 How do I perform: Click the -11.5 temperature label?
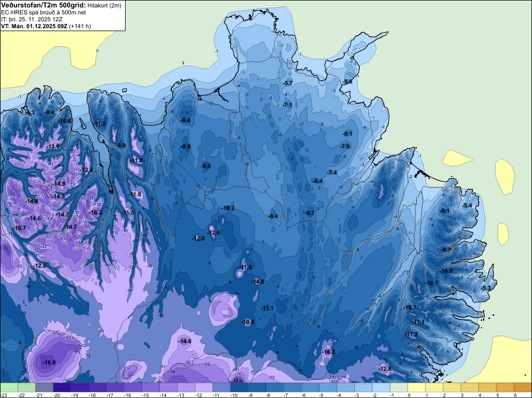pyautogui.click(x=128, y=212)
